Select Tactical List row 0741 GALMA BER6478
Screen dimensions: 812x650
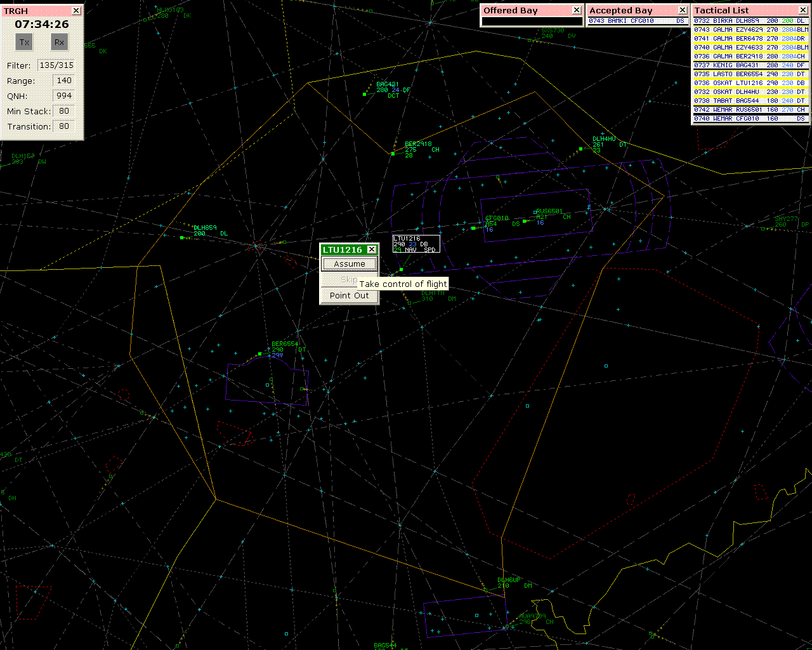[x=751, y=39]
